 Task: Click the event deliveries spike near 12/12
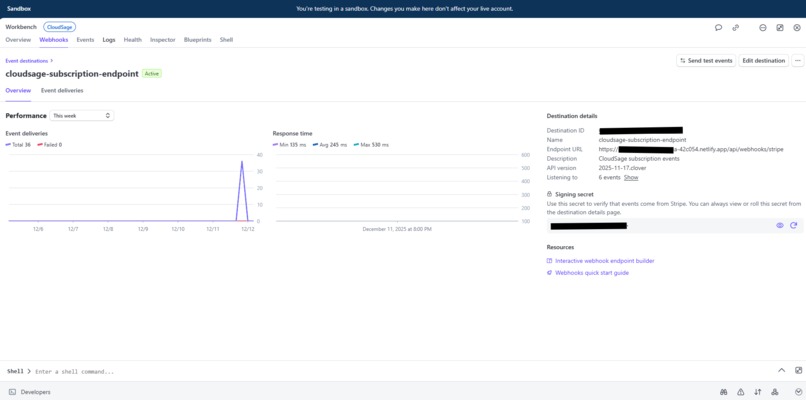click(x=242, y=163)
